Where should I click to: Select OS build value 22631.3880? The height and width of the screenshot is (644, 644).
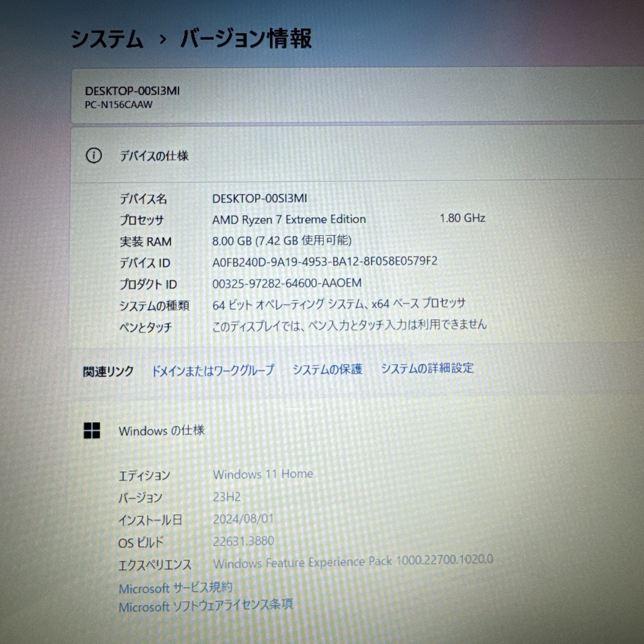click(244, 541)
